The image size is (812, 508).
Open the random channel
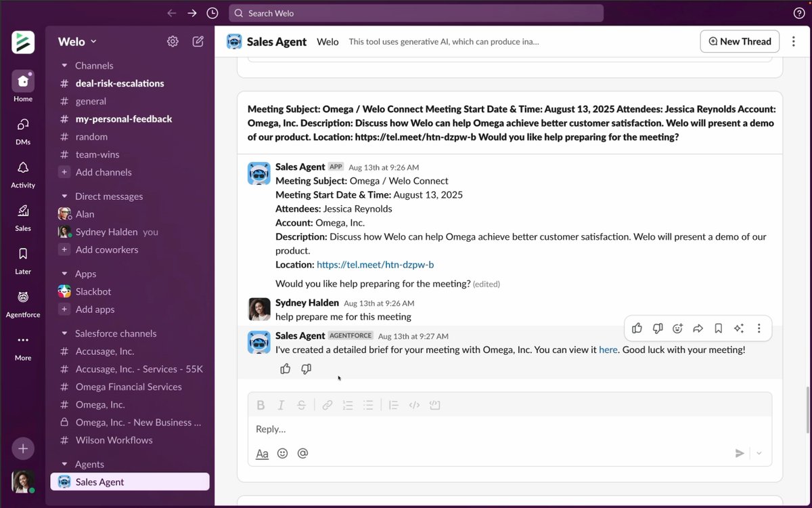point(130,136)
